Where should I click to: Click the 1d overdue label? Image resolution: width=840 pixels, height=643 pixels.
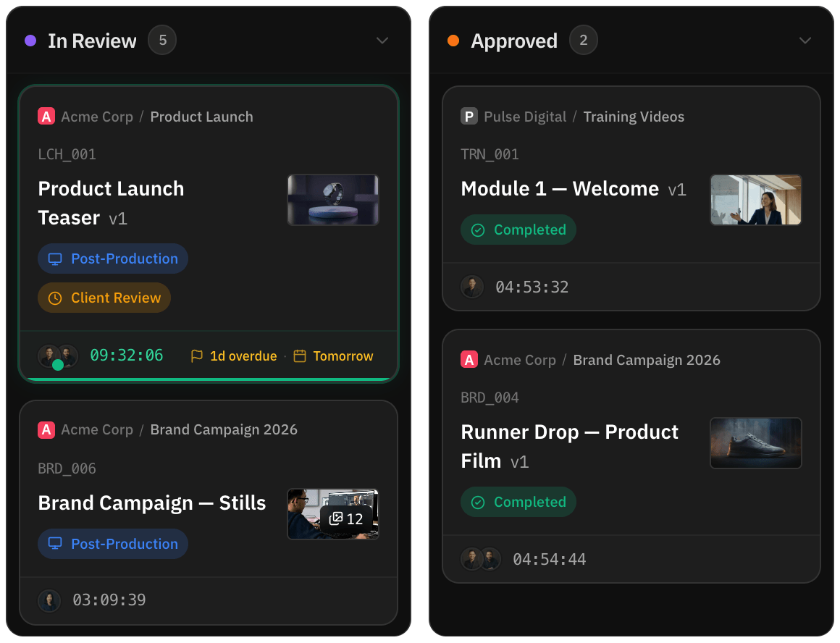coord(243,356)
